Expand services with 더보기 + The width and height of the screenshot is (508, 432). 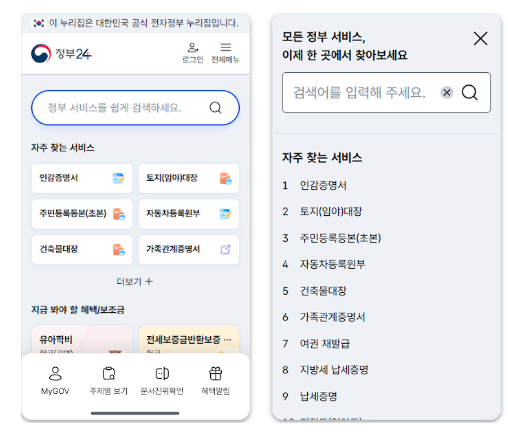tap(135, 282)
